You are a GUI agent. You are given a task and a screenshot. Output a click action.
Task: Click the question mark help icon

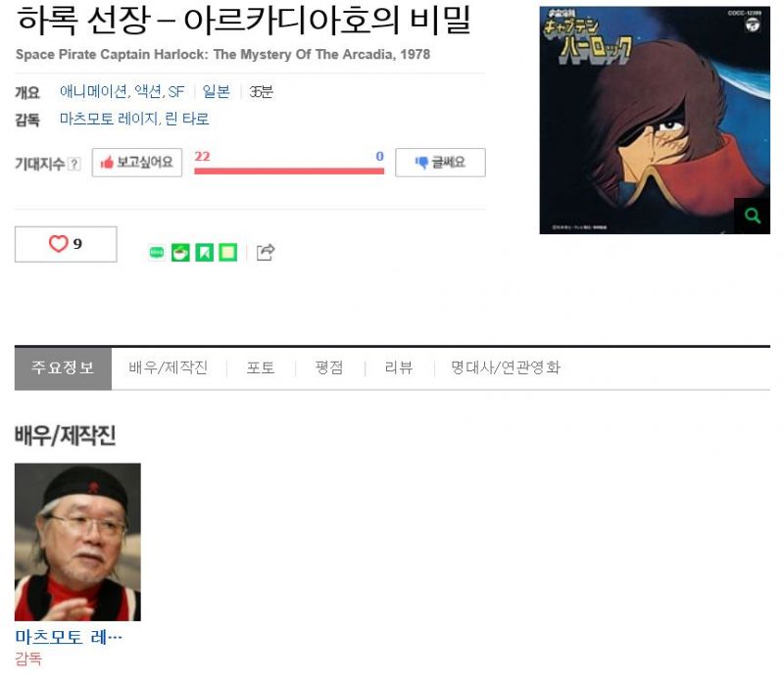pos(74,164)
